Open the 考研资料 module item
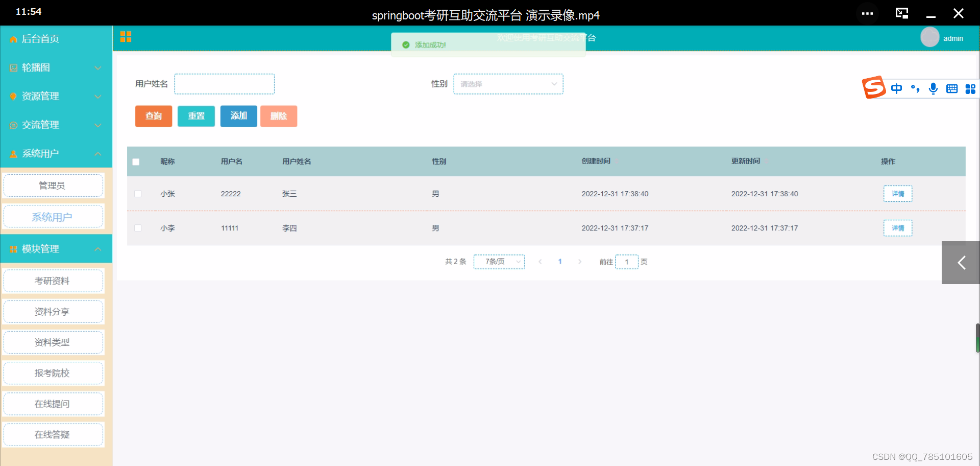The height and width of the screenshot is (466, 980). (53, 281)
